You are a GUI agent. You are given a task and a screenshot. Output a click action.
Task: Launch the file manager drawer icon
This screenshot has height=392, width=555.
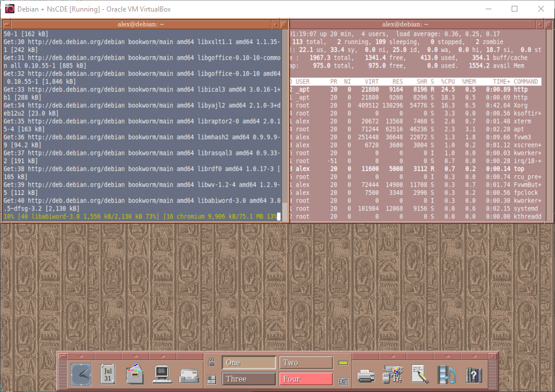pyautogui.click(x=134, y=374)
